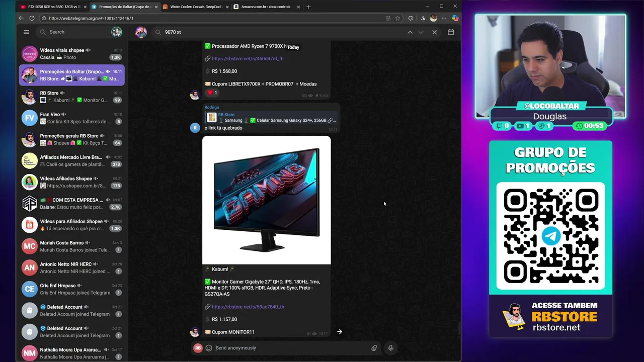Click the forward arrow beside monitor message

[x=340, y=332]
